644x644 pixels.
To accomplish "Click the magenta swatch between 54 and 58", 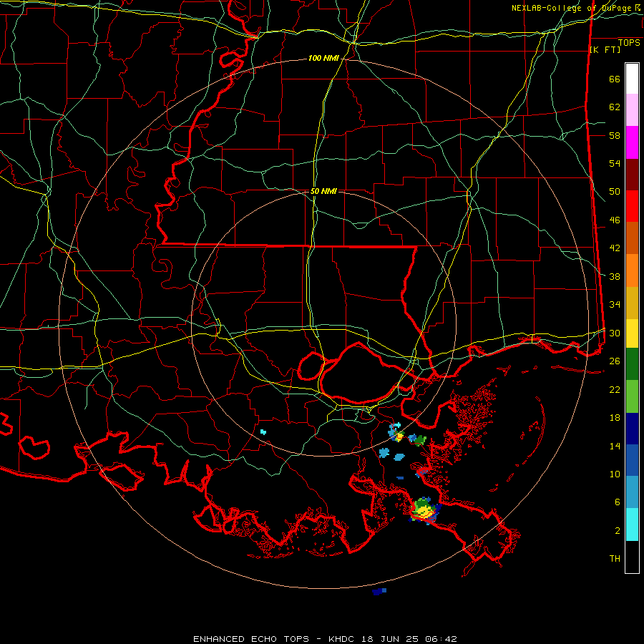I will coord(632,142).
